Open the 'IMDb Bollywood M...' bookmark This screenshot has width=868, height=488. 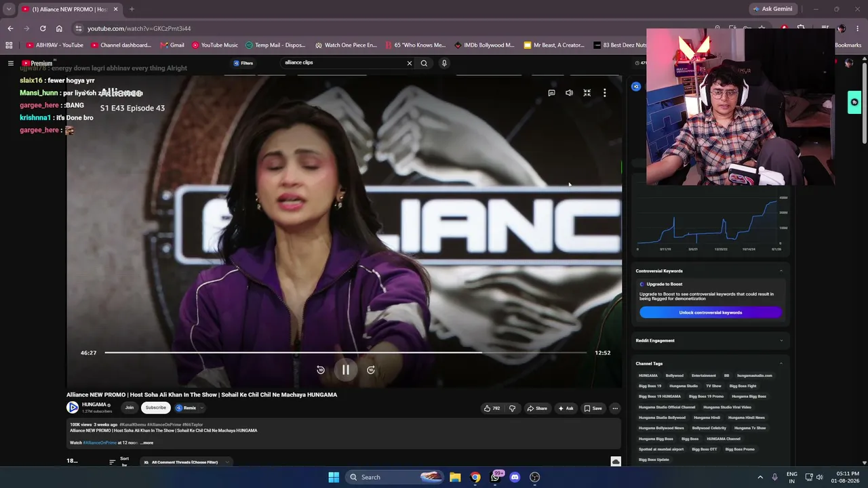[484, 45]
